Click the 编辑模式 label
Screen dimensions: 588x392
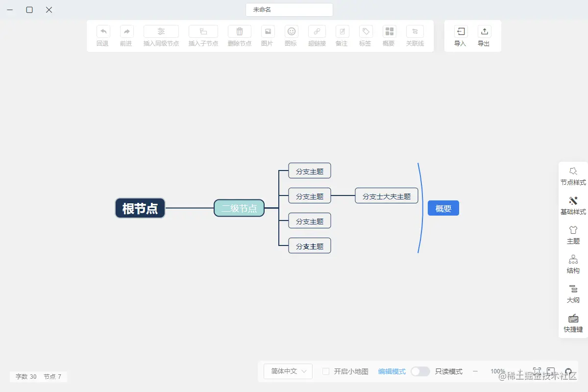[392, 371]
